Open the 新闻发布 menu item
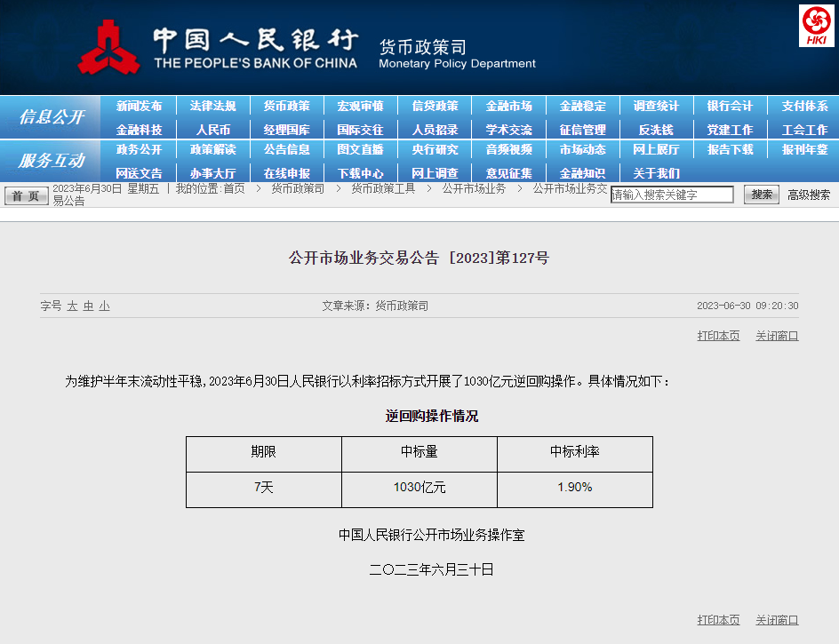The image size is (839, 644). pos(140,106)
